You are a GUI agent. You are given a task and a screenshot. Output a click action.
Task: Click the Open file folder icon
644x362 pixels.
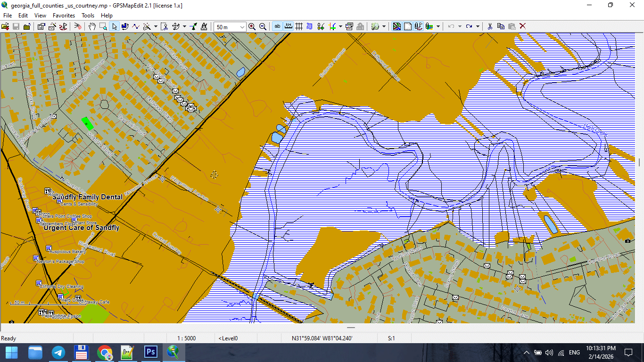[x=5, y=26]
